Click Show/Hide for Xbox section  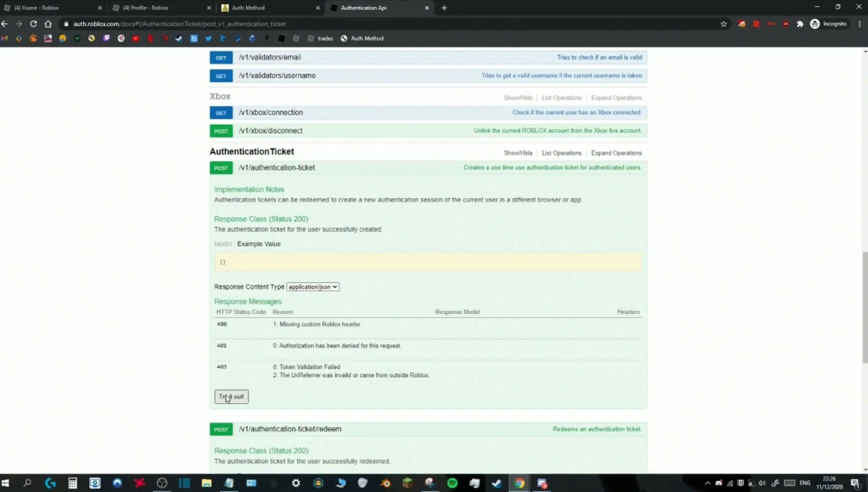coord(518,98)
